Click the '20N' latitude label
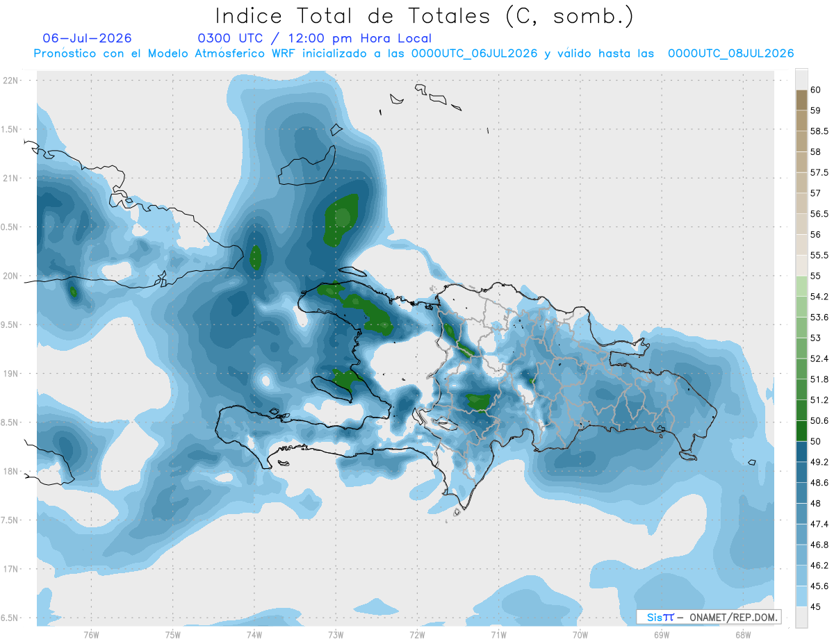The width and height of the screenshot is (834, 644). point(11,276)
